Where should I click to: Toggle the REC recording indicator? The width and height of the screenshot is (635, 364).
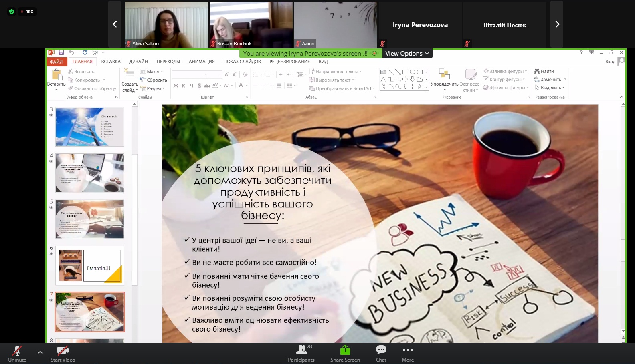(26, 12)
